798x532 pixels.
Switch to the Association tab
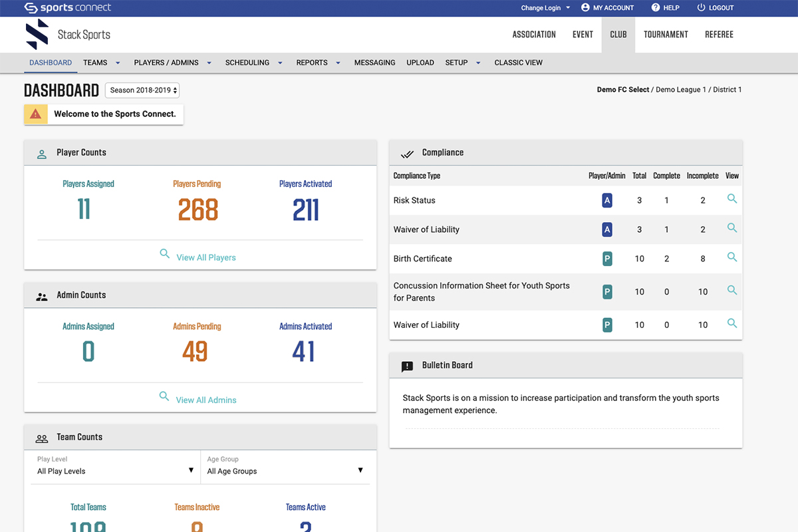click(534, 35)
